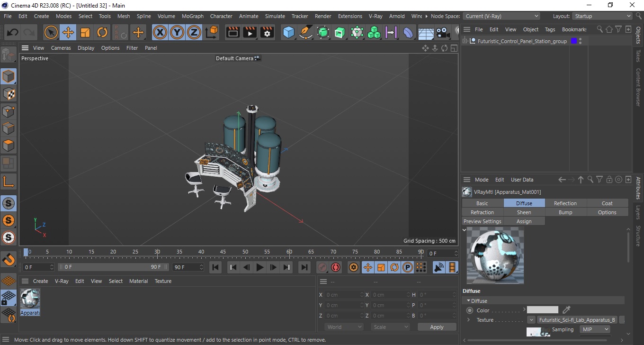644x345 pixels.
Task: Render the active view
Action: (233, 32)
